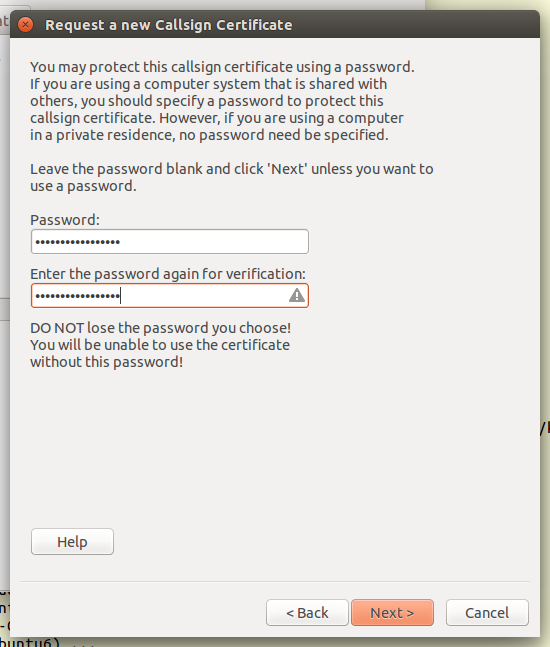Click the 'Password:' field label

65,220
